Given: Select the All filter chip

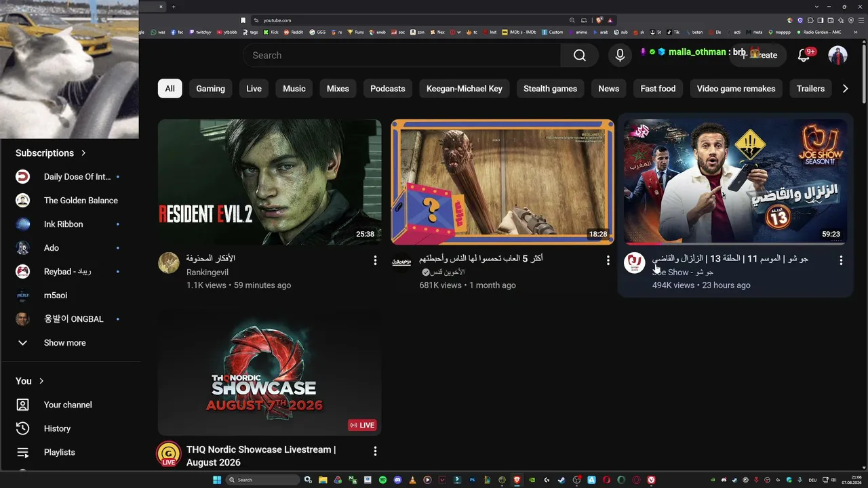Looking at the screenshot, I should [170, 89].
